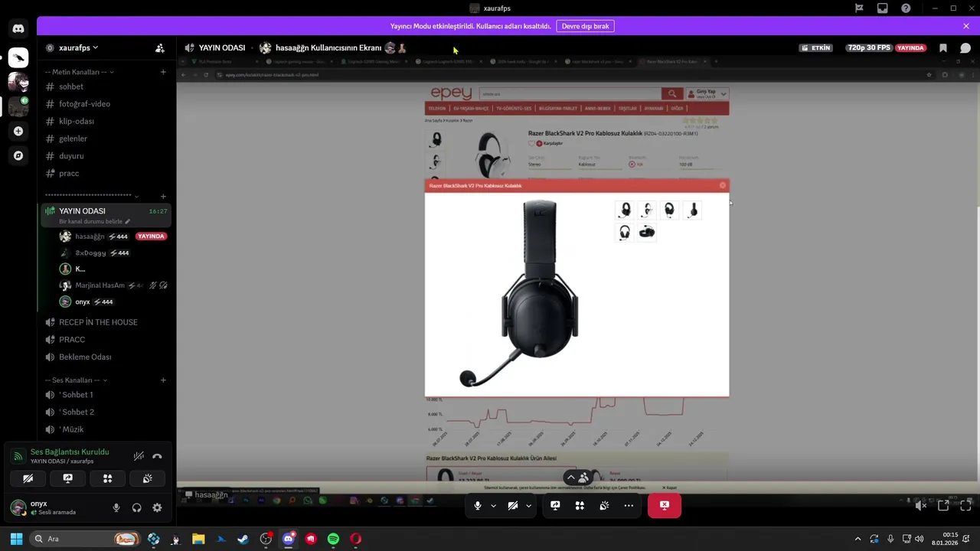Viewport: 980px width, 551px height.
Task: Toggle noise suppression icon in voice panel
Action: click(139, 456)
